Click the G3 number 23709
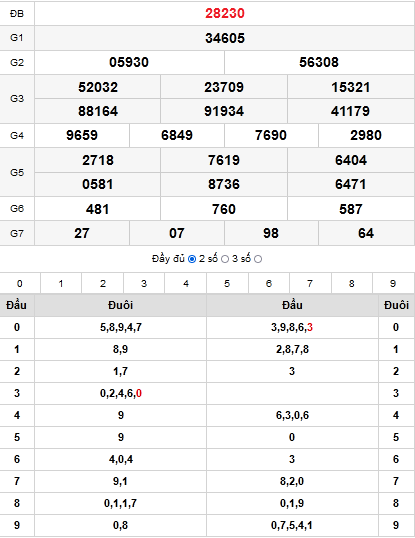 224,87
